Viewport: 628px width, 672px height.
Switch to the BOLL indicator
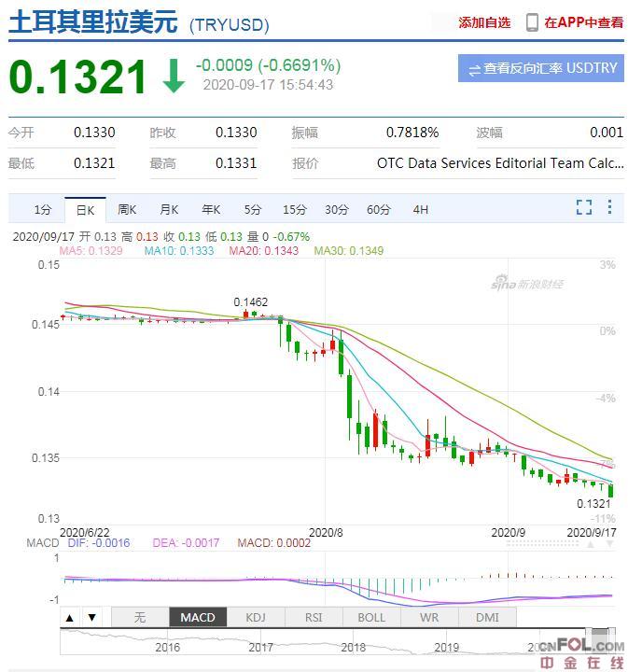[370, 617]
